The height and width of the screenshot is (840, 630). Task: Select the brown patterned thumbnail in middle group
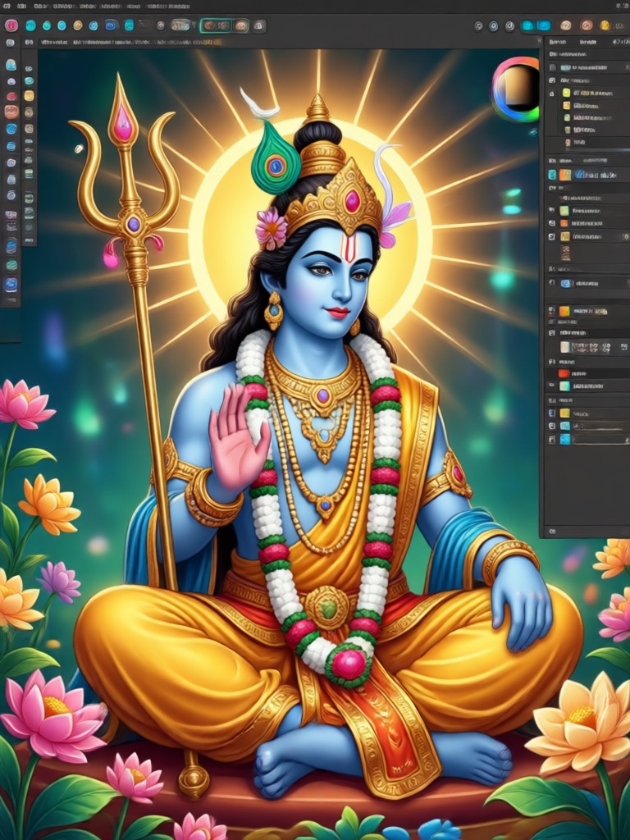565,253
